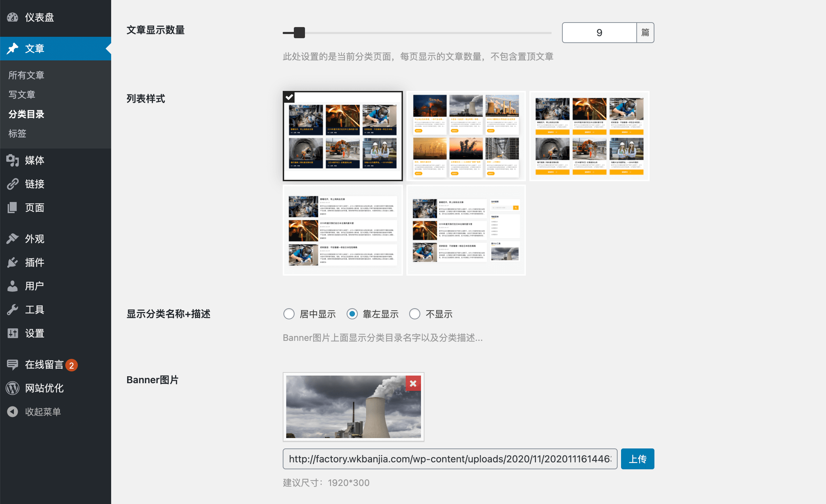Click the 上传 upload button

coord(637,459)
